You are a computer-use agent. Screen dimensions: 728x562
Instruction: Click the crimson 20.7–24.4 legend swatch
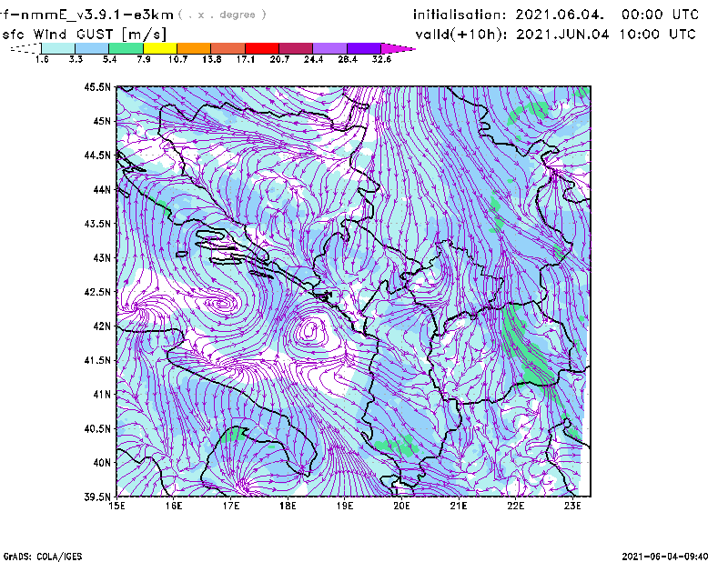click(296, 48)
